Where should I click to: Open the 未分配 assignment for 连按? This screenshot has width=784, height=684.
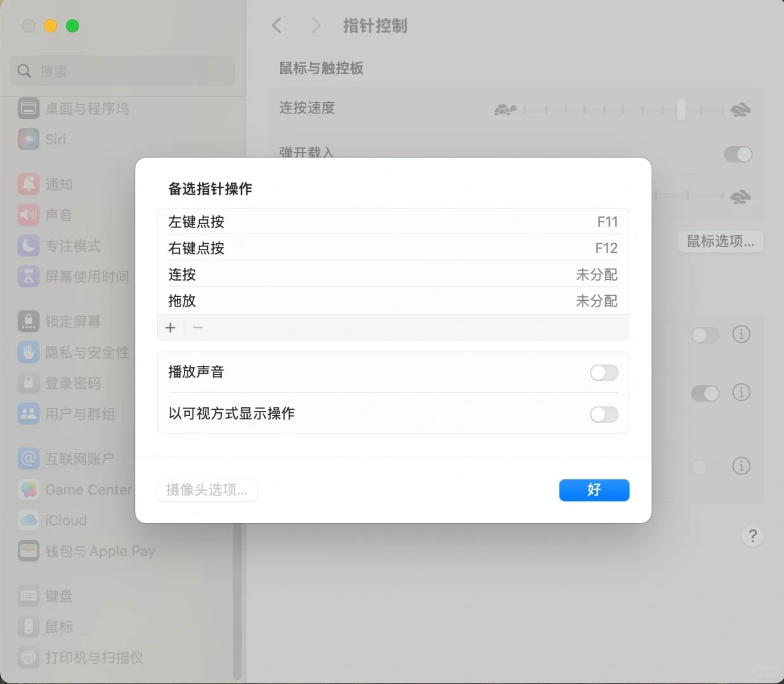596,274
